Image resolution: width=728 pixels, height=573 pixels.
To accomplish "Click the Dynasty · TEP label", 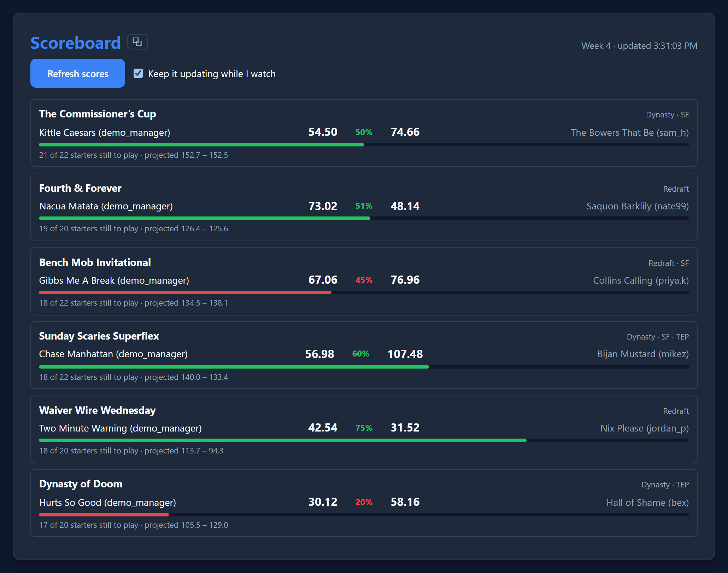I will tap(665, 485).
